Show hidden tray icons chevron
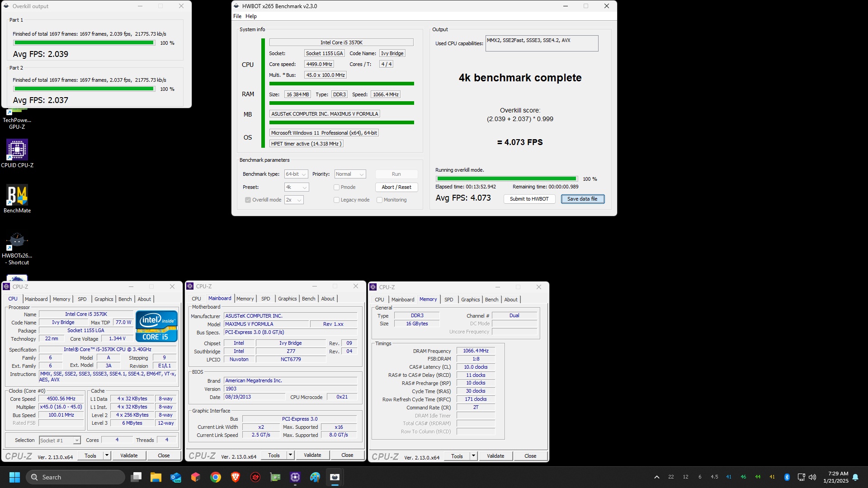 pos(657,477)
